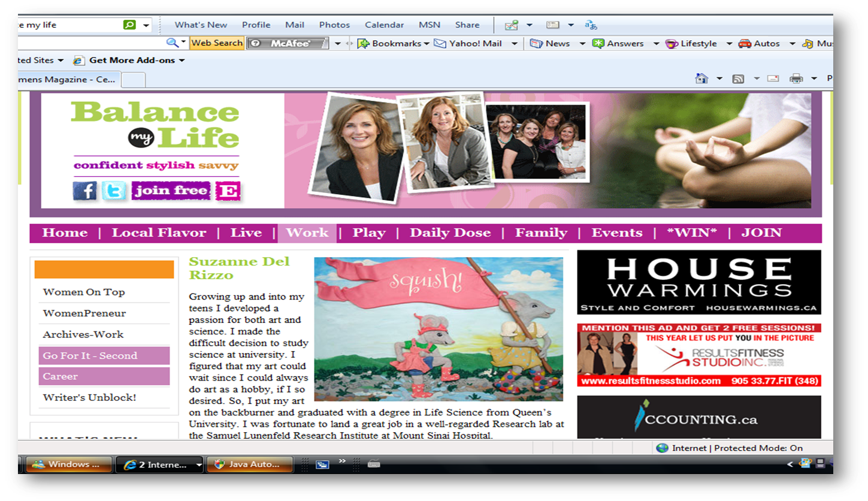Click the Print icon

tap(796, 79)
